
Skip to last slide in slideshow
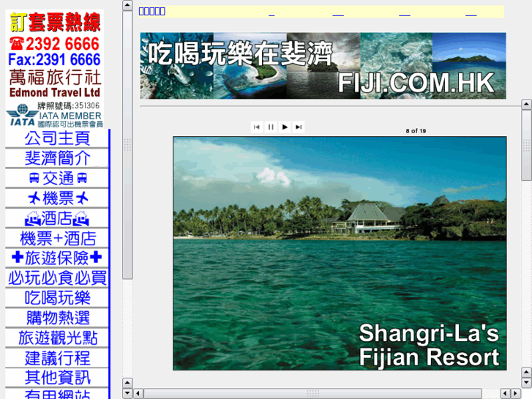point(299,127)
